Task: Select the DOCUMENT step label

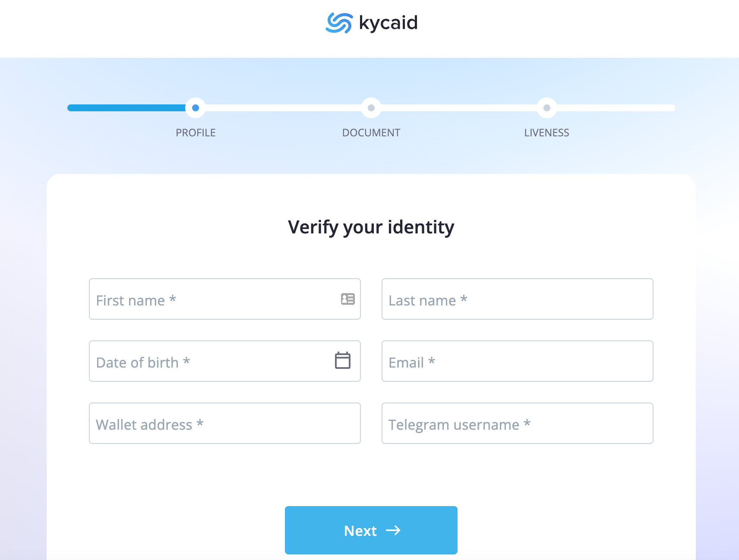Action: pos(371,133)
